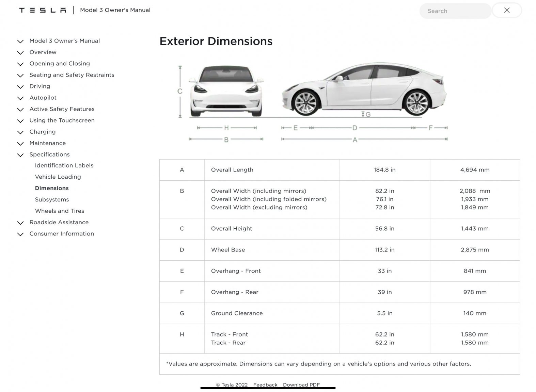The width and height of the screenshot is (536, 392).
Task: Click the Search input field
Action: 455,11
